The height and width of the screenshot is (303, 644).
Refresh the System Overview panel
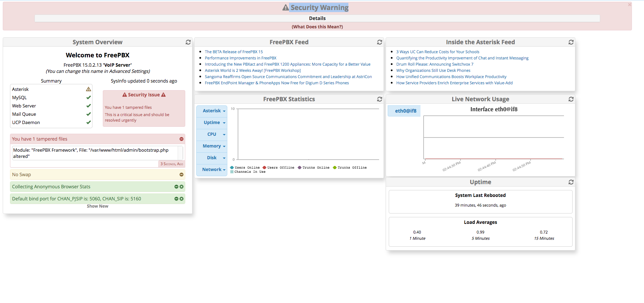(188, 42)
